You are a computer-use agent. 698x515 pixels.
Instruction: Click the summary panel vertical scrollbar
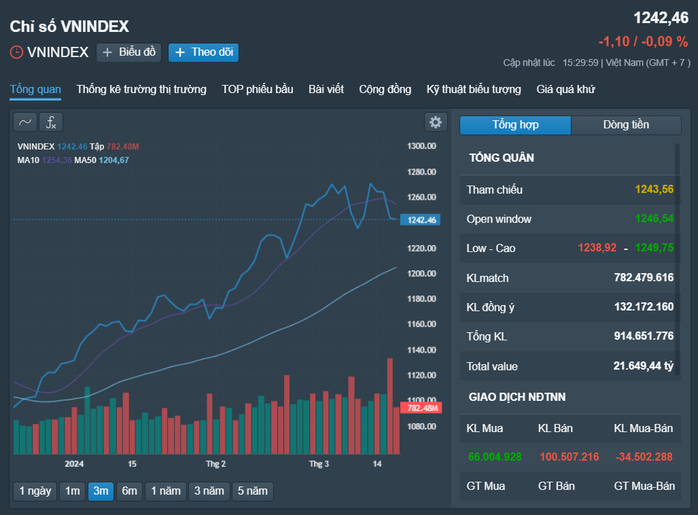click(x=677, y=259)
